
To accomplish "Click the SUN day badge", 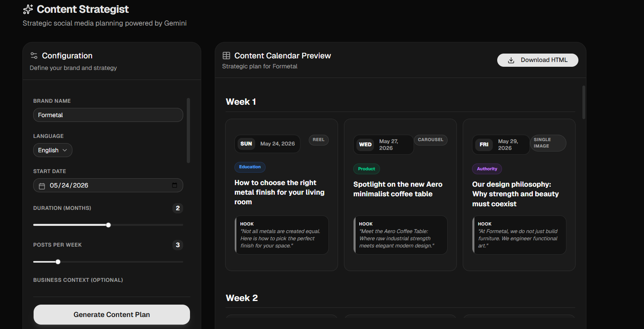I will 246,144.
